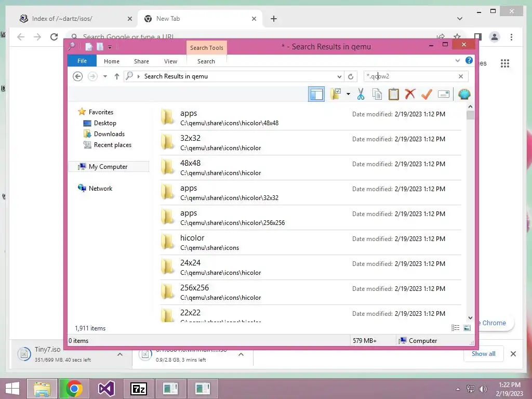Click the Rename label icon

444,94
